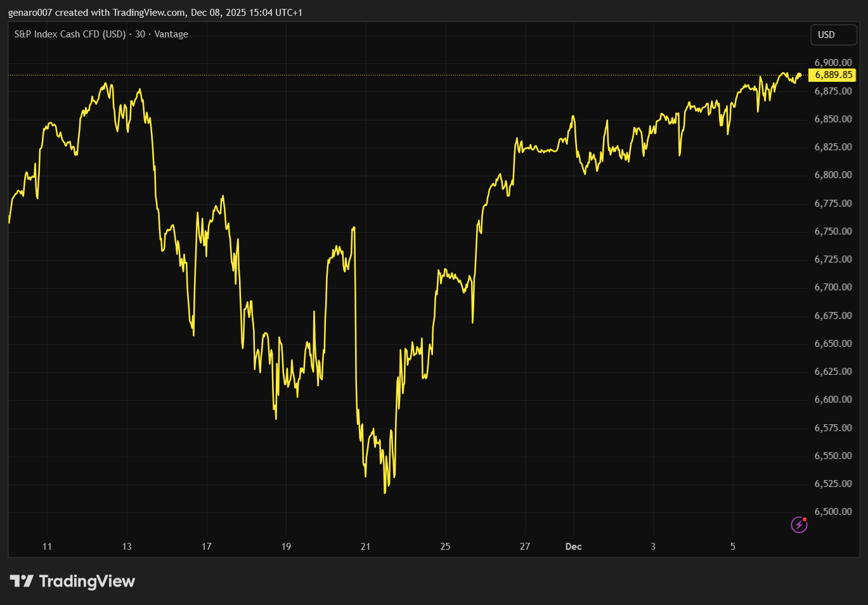This screenshot has height=605, width=868.
Task: Click the yellow current price marker 6,889.85
Action: [x=832, y=75]
